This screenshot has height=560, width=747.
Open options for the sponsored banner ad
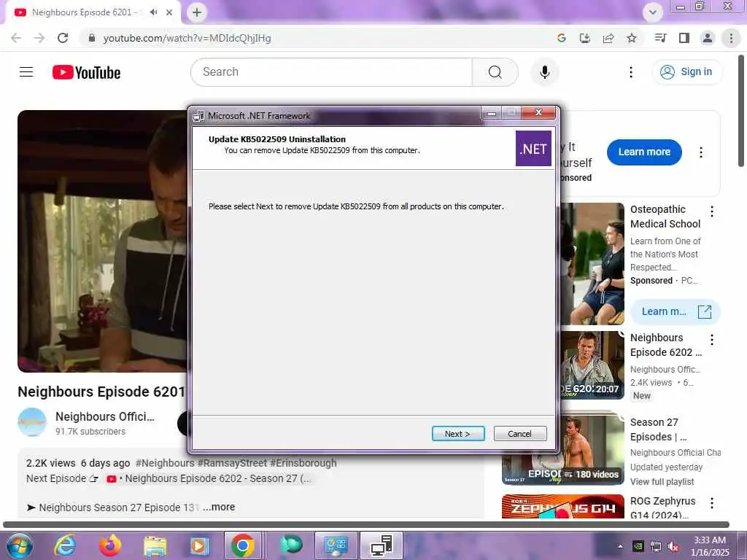coord(701,152)
